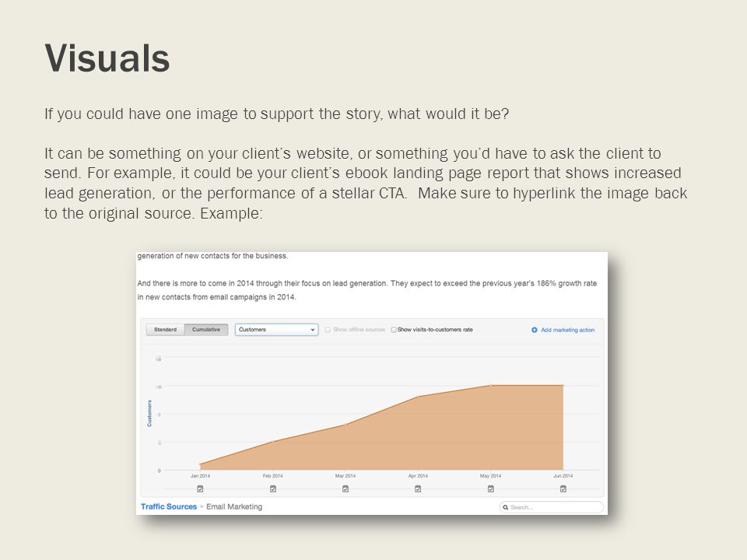Open the Customers dropdown menu

276,330
